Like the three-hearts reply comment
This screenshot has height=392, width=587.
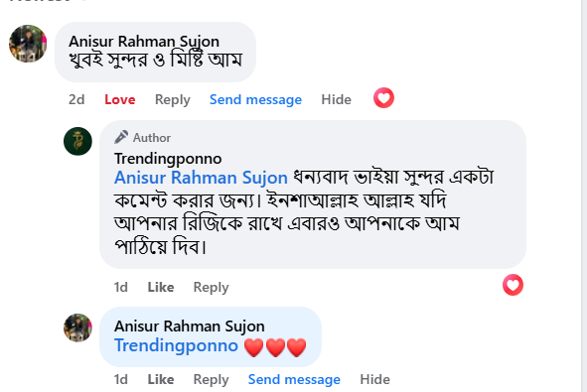click(x=161, y=379)
